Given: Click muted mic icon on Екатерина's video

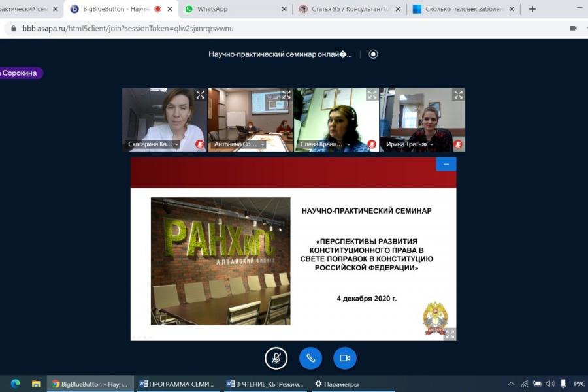Looking at the screenshot, I should click(199, 144).
